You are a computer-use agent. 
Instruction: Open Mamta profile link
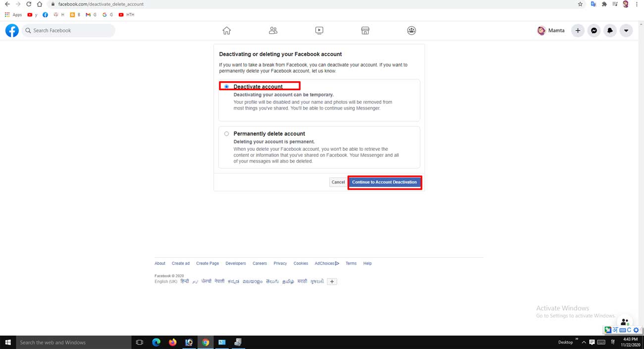[x=551, y=30]
